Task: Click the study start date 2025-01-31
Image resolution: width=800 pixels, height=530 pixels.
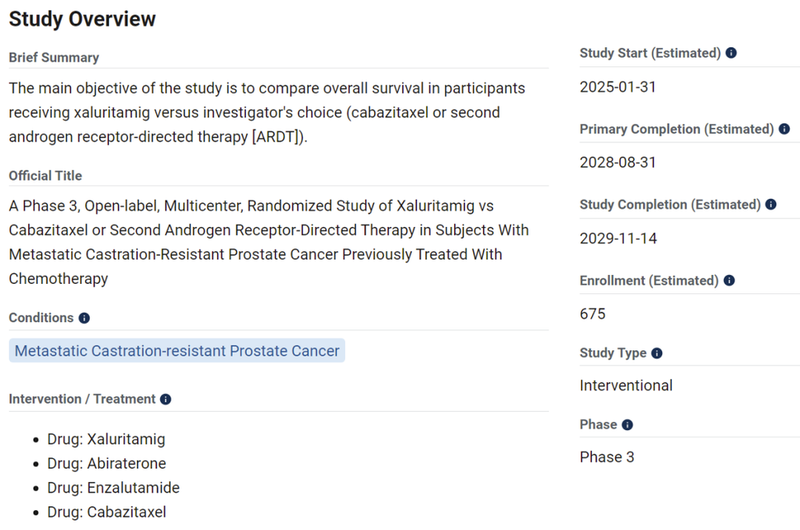Action: pos(618,87)
